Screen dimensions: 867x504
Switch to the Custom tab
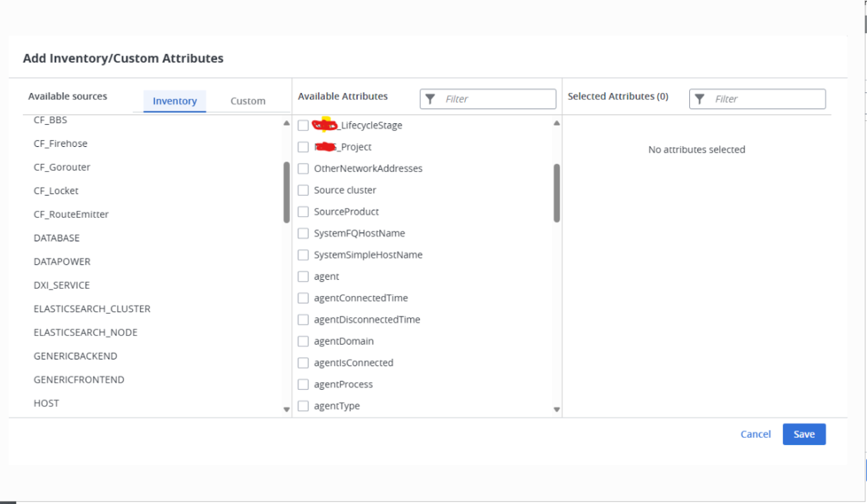pos(248,101)
